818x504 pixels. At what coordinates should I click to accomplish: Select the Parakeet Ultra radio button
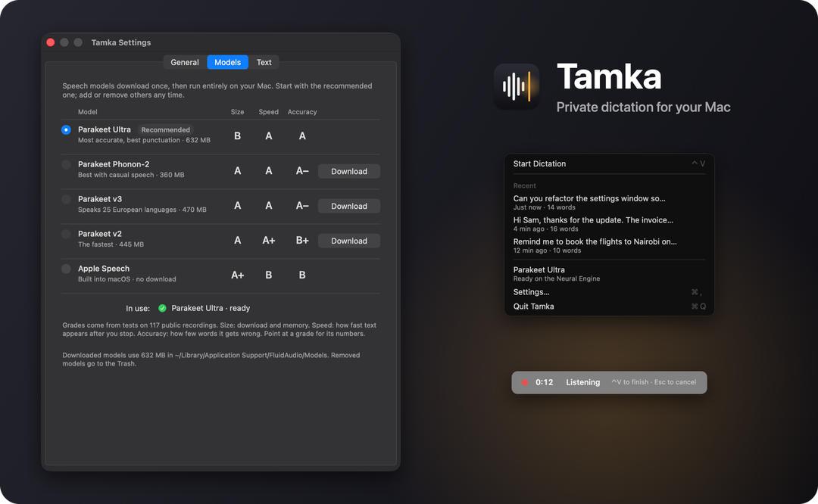[x=66, y=129]
